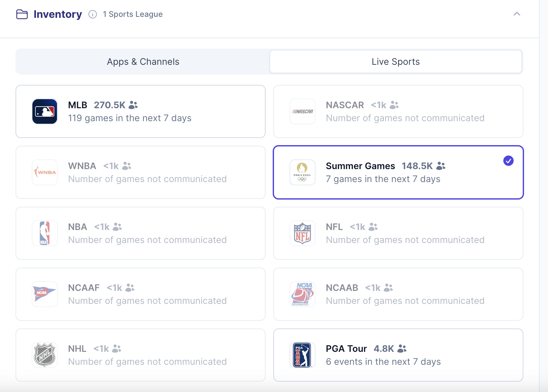Click the WNBA logo icon

point(45,172)
